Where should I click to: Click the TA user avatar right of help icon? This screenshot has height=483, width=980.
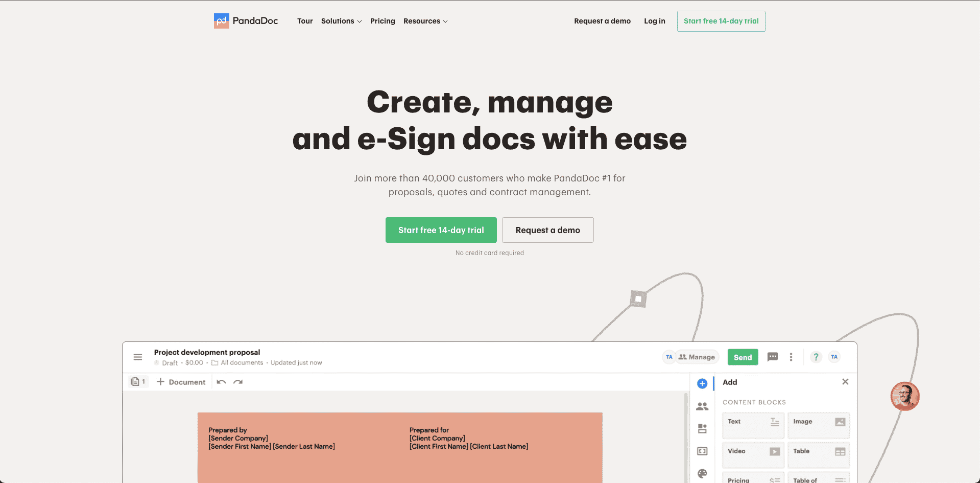(x=834, y=357)
